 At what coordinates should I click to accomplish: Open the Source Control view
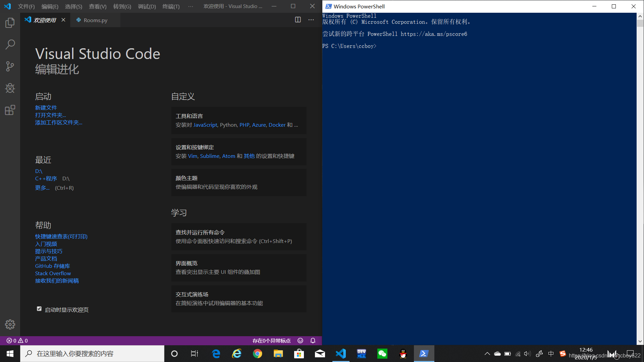pos(10,66)
